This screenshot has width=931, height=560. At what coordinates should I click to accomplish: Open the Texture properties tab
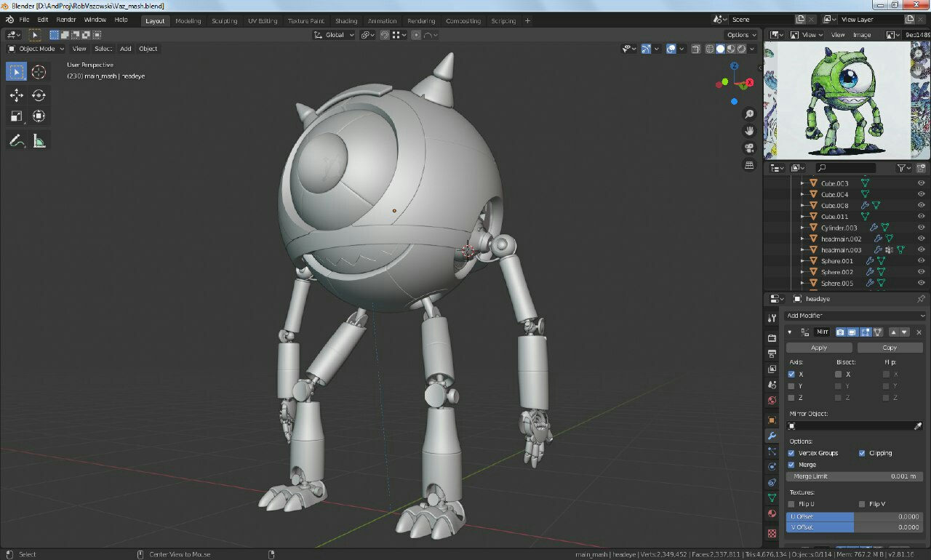click(x=772, y=533)
